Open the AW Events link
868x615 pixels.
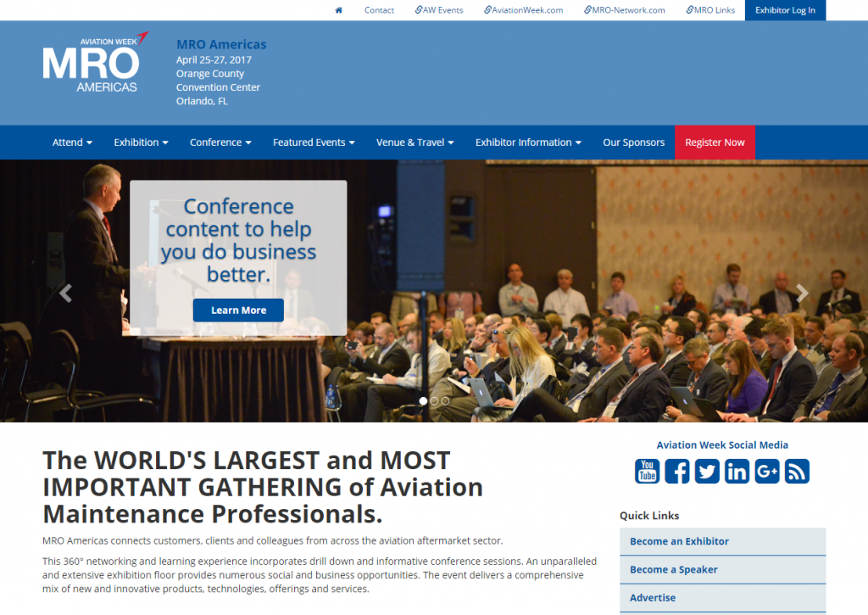[439, 10]
